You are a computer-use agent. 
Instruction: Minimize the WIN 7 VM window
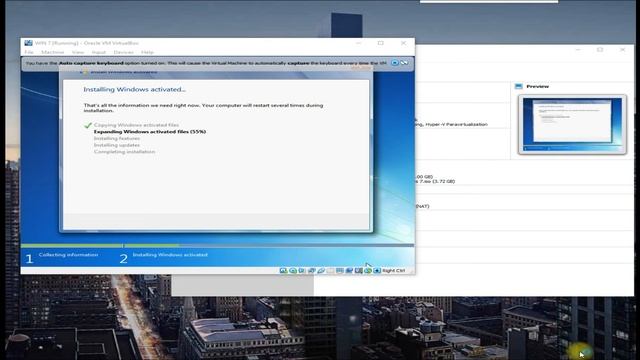(358, 43)
